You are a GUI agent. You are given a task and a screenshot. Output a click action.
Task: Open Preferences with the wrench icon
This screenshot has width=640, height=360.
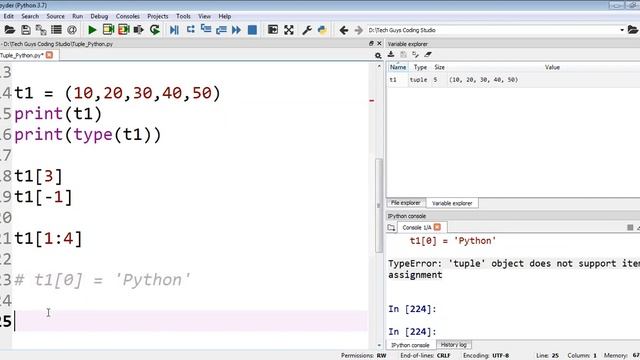[x=307, y=30]
